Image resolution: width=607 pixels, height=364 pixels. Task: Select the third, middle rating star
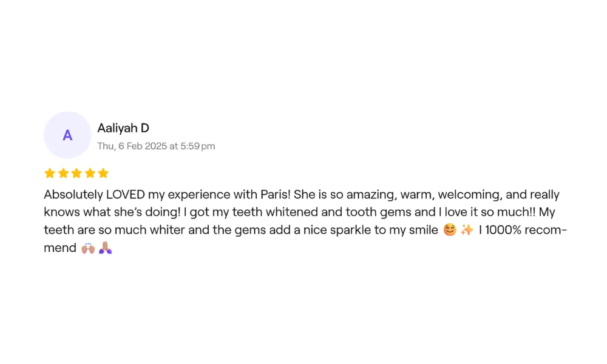(76, 173)
